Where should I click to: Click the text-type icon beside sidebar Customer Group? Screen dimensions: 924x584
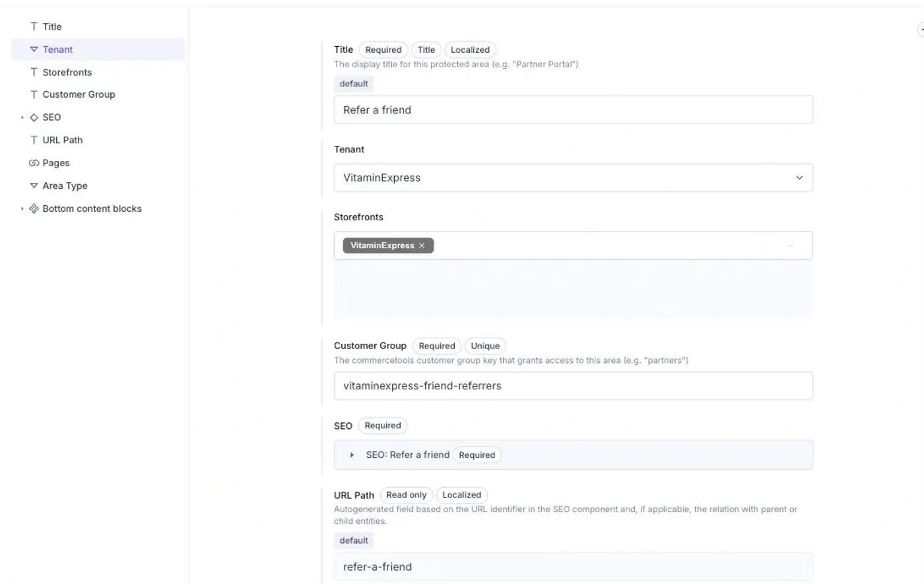[34, 94]
